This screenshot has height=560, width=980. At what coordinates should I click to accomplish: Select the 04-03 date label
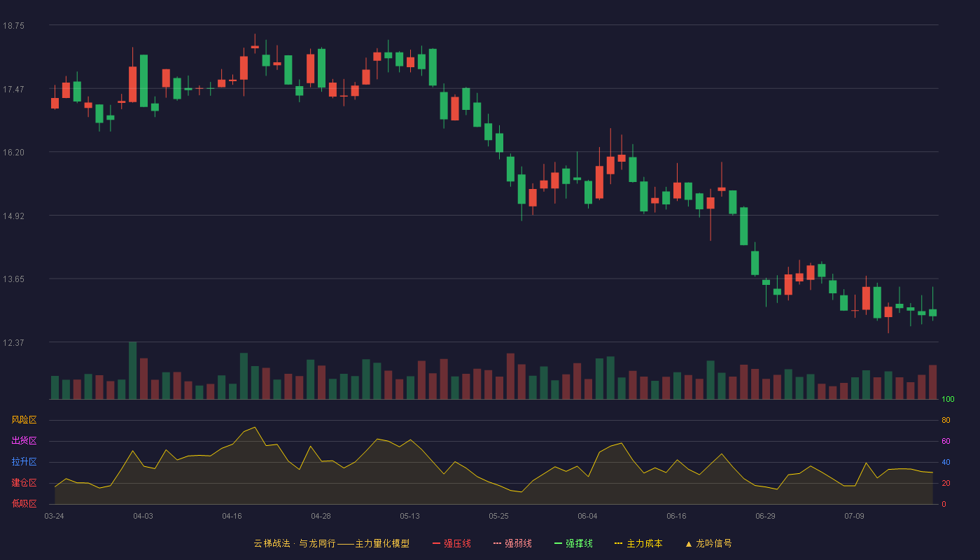click(143, 516)
